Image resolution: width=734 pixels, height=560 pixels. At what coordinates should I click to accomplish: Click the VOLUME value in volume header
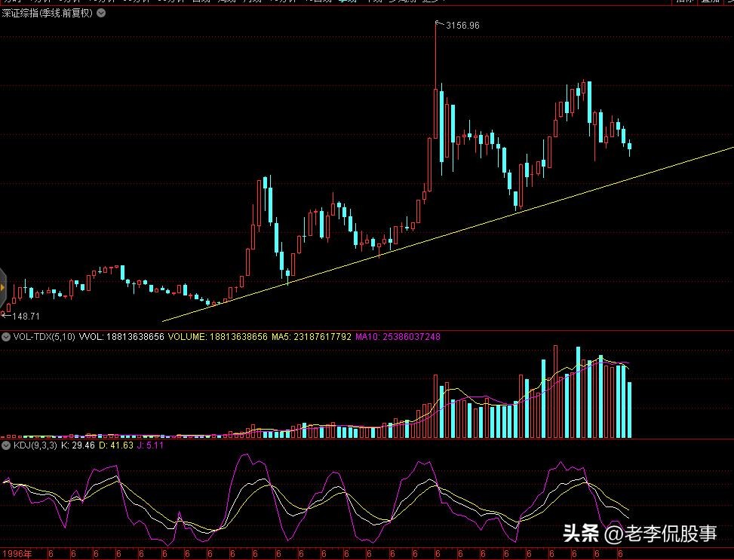coord(204,337)
